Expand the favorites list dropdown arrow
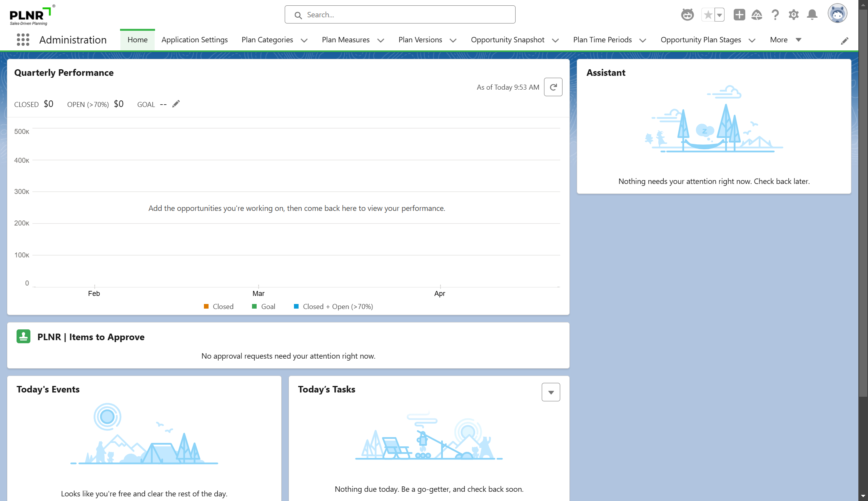Viewport: 868px width, 501px height. [x=719, y=15]
